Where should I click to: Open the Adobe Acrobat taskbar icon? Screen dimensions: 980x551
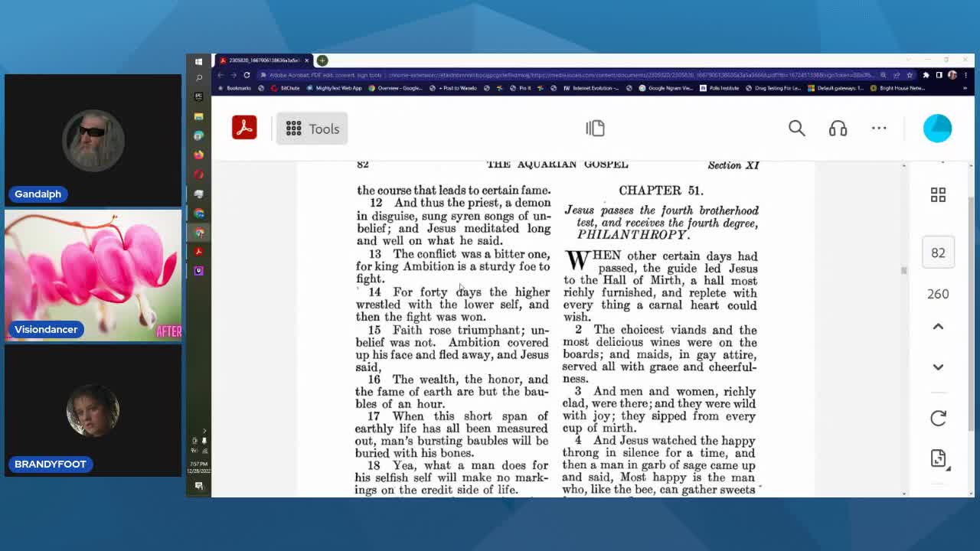coord(198,252)
